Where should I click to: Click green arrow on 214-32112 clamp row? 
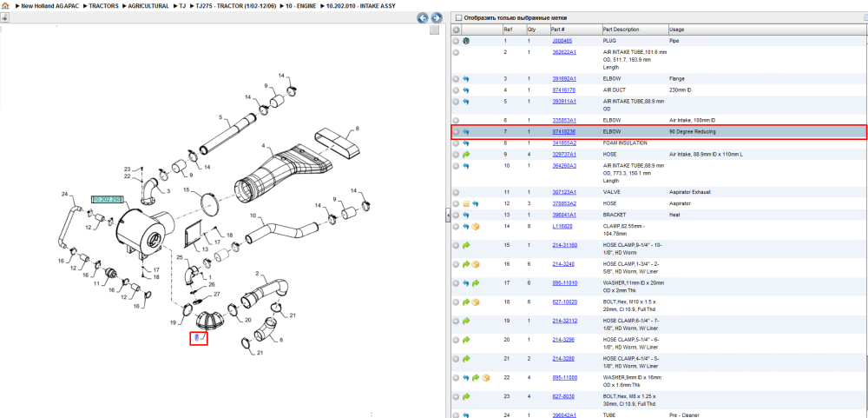coord(465,321)
